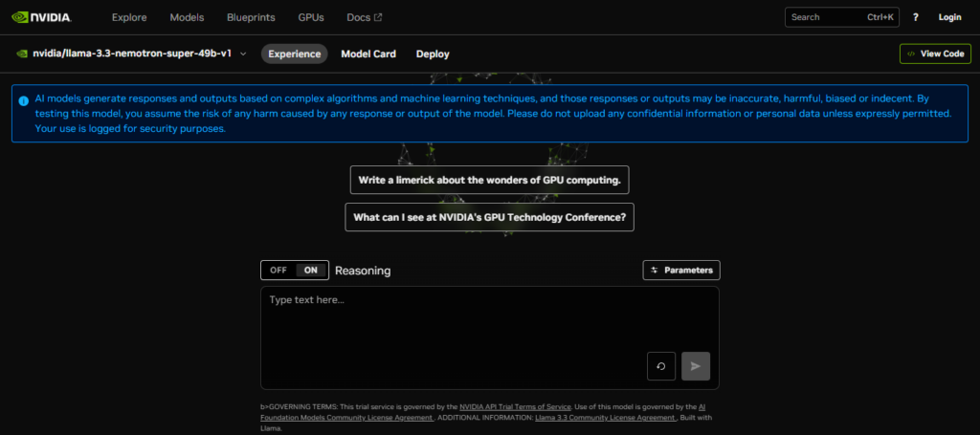Click the Type text here input area
Image resolution: width=980 pixels, height=435 pixels.
coord(489,337)
